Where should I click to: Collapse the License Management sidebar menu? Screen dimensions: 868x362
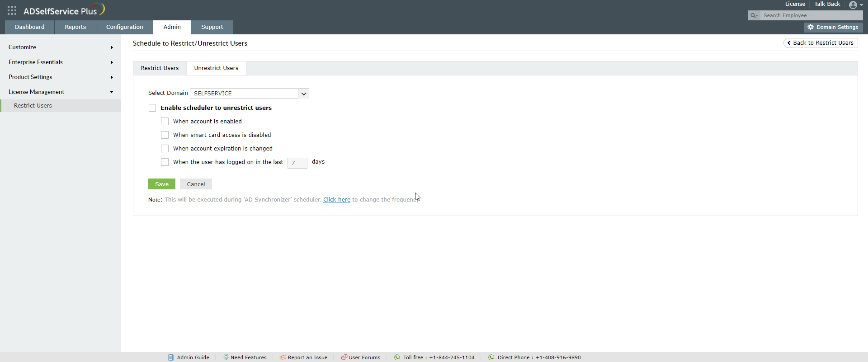(x=61, y=92)
